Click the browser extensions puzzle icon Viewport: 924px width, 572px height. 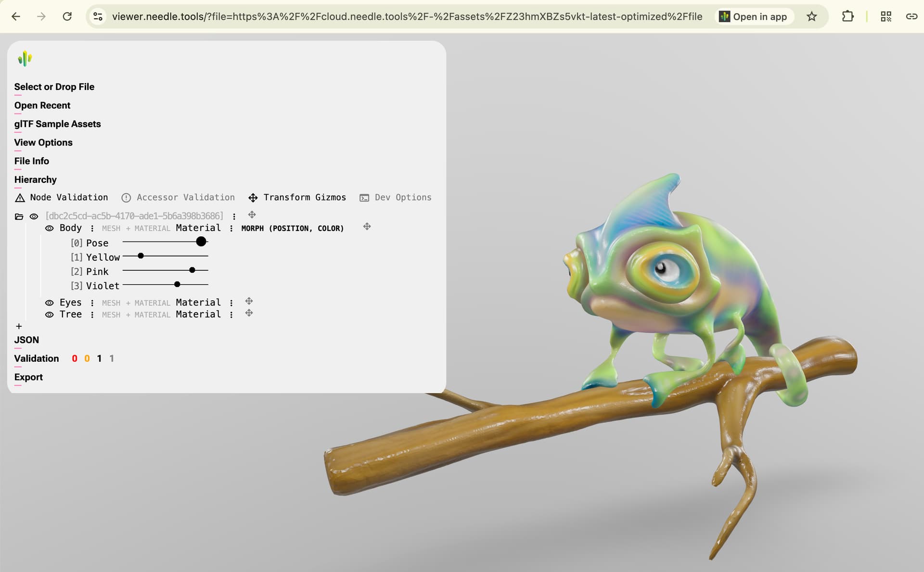[847, 16]
